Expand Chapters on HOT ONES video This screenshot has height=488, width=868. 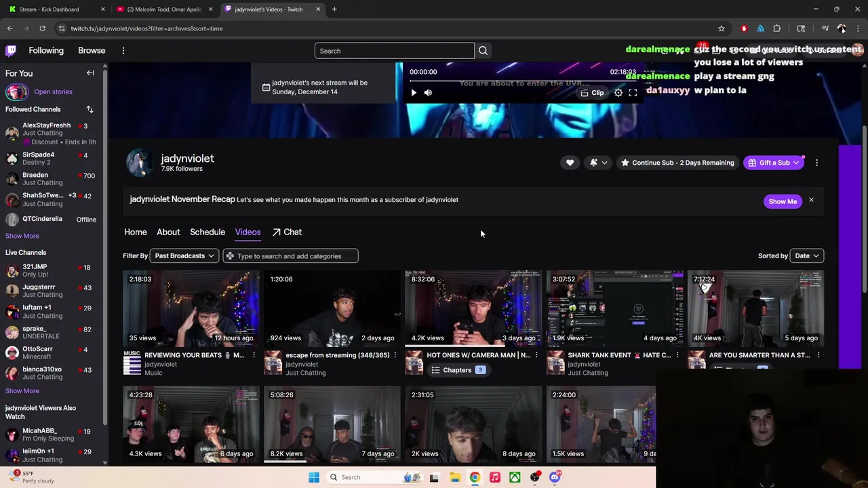point(458,370)
